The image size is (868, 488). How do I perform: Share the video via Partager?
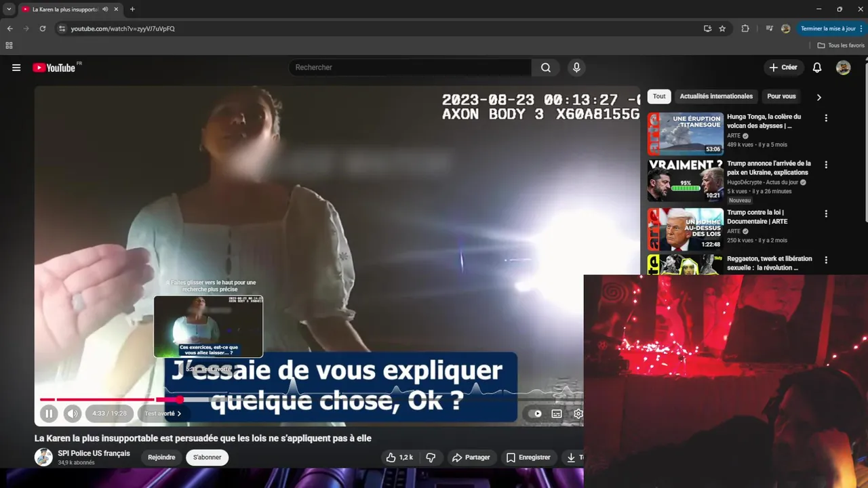471,457
